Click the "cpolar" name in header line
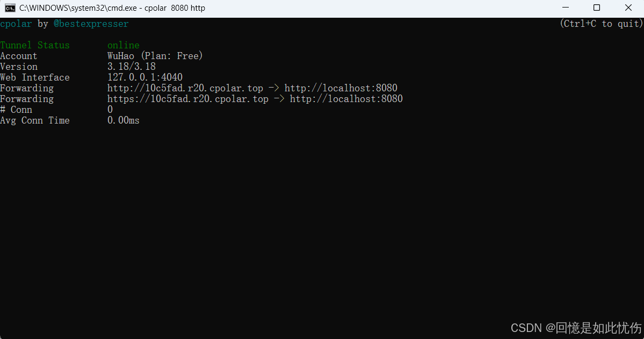644x339 pixels. point(16,24)
